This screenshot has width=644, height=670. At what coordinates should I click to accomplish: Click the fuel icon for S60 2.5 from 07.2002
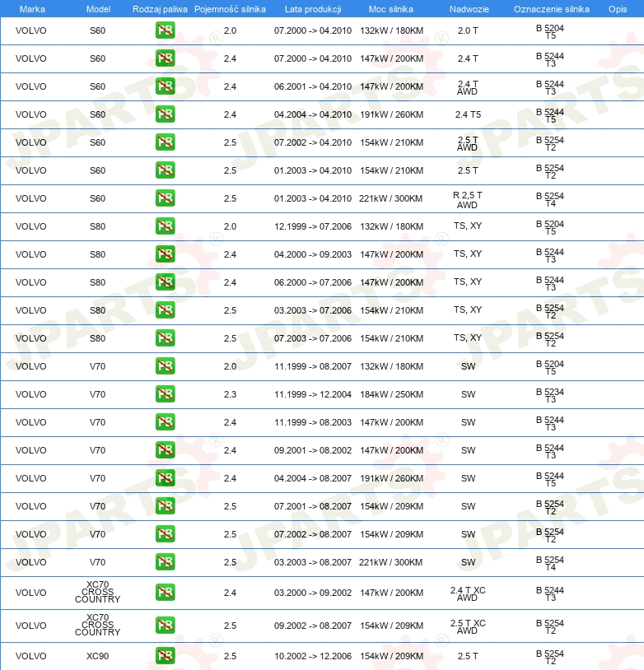tap(165, 142)
